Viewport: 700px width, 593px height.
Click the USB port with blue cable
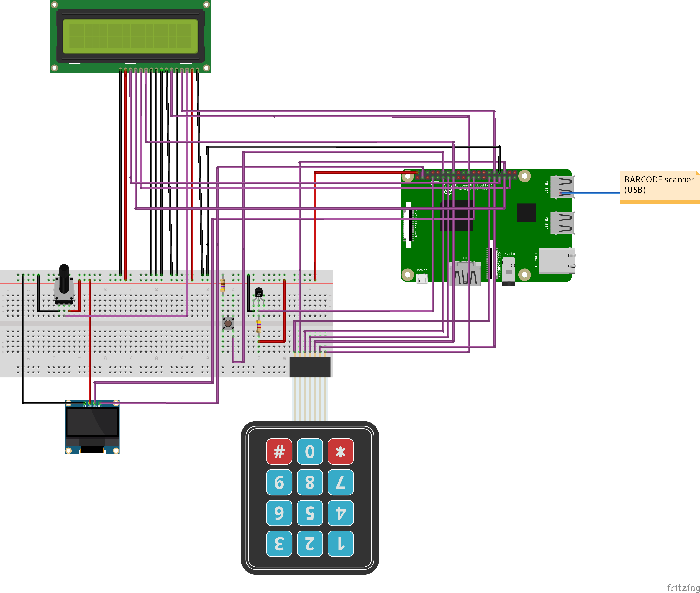[562, 187]
